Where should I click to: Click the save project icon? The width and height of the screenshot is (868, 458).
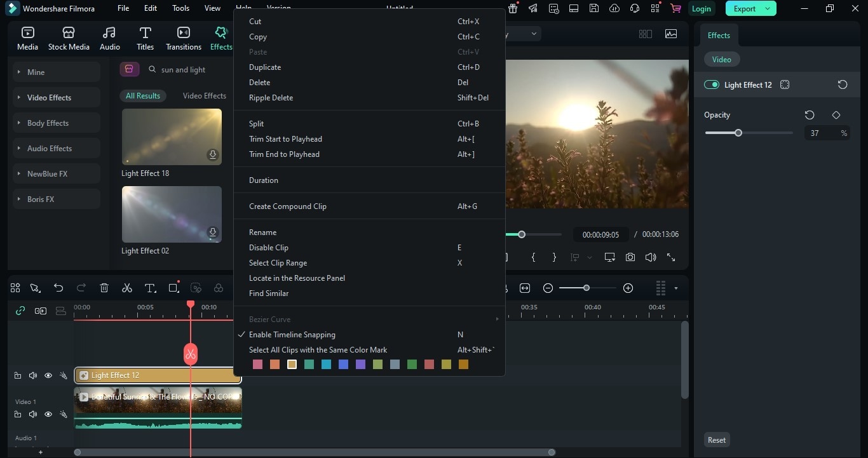click(x=593, y=8)
